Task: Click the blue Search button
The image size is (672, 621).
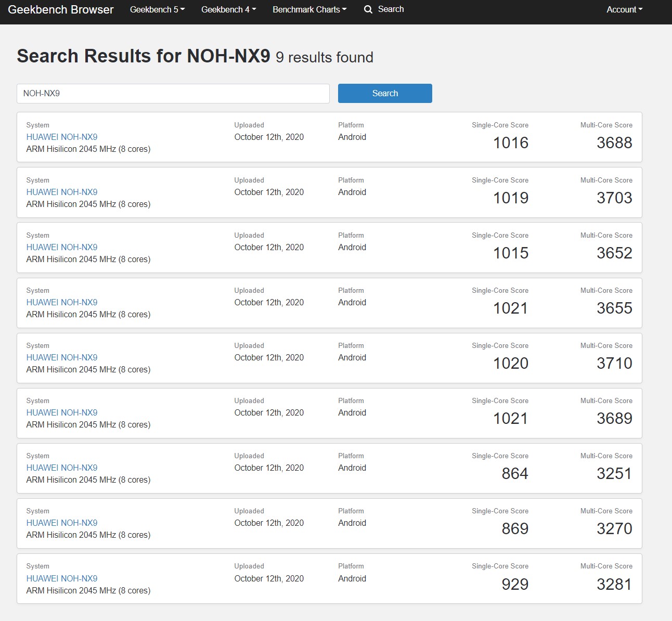Action: point(385,93)
